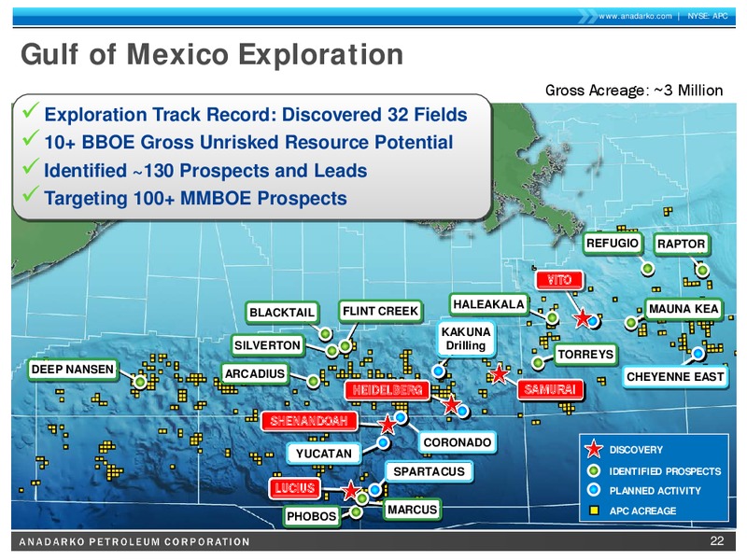Click the Refugio green prospect marker
The height and width of the screenshot is (560, 747).
(647, 269)
